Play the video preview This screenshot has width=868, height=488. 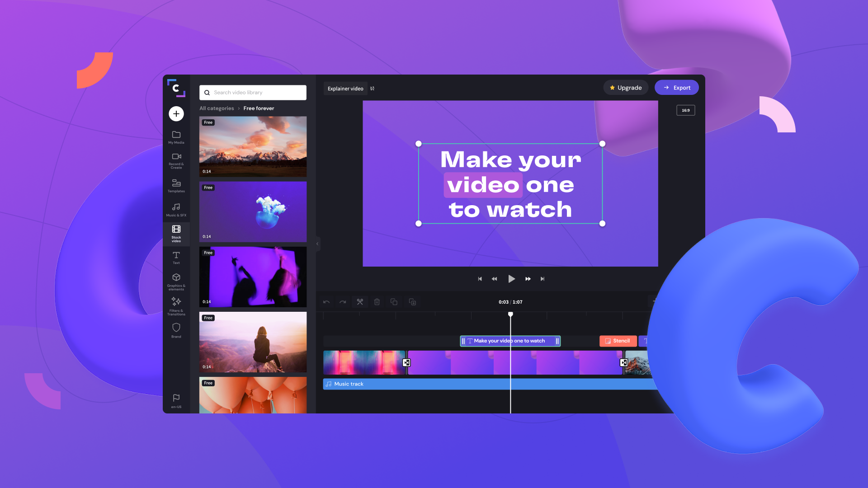click(510, 278)
